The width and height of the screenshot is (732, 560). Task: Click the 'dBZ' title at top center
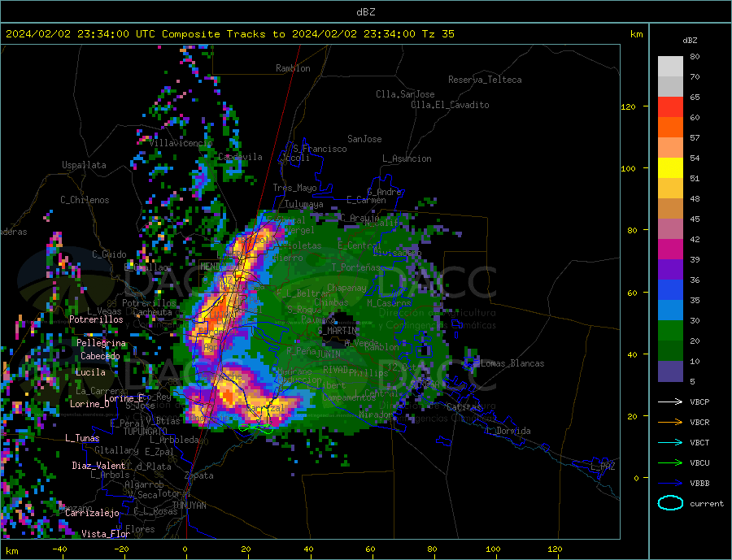365,12
